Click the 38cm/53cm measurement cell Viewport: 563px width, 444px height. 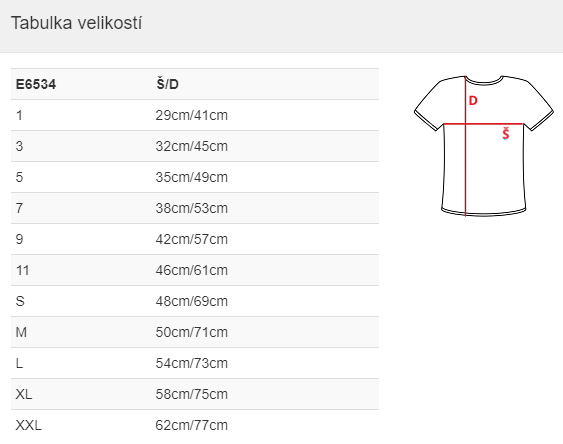pos(192,208)
